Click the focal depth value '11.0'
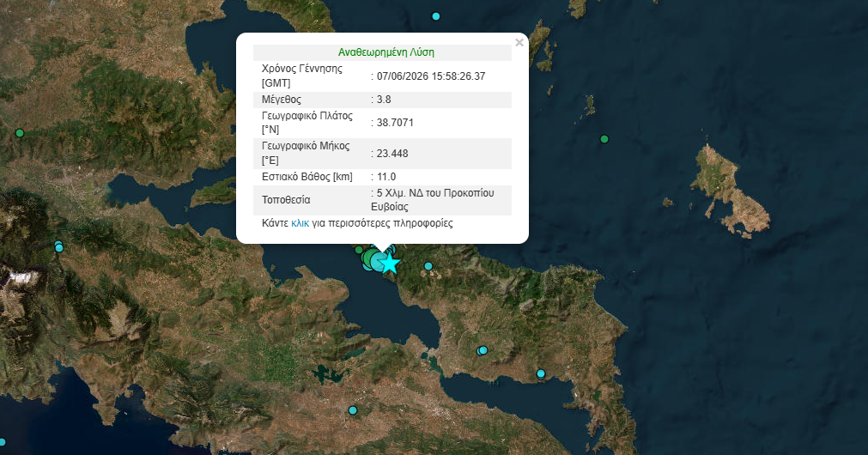This screenshot has height=455, width=868. click(x=385, y=177)
